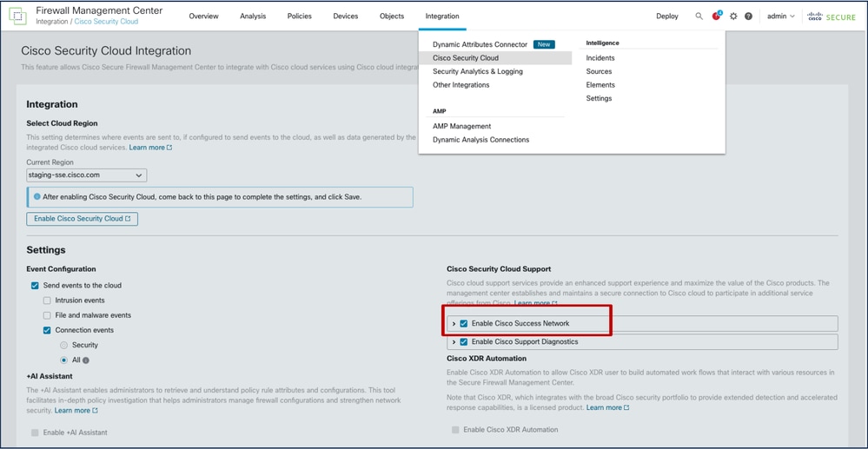868x449 pixels.
Task: Enable the Intrusion events checkbox
Action: pos(47,300)
